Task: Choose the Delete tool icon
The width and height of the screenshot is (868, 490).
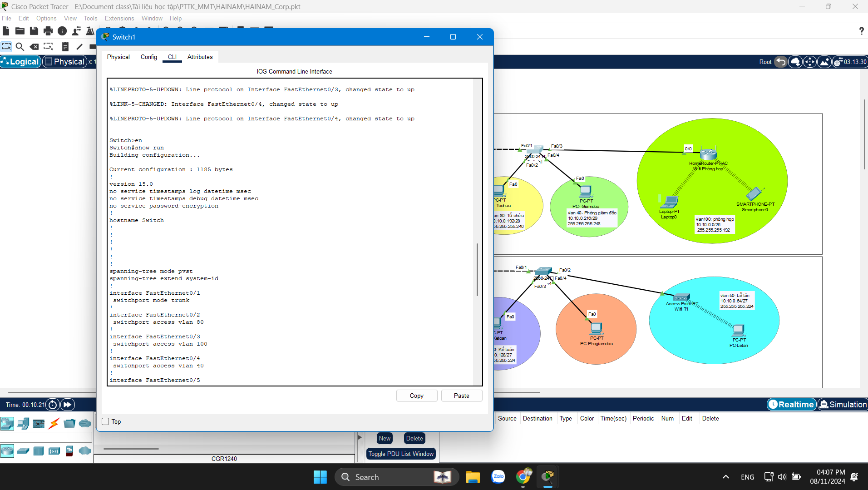Action: [34, 46]
